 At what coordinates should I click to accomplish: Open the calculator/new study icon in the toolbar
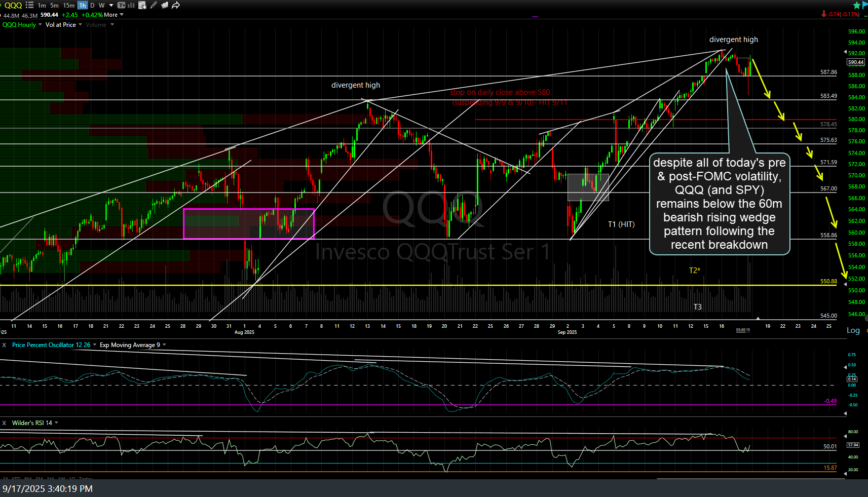[142, 5]
